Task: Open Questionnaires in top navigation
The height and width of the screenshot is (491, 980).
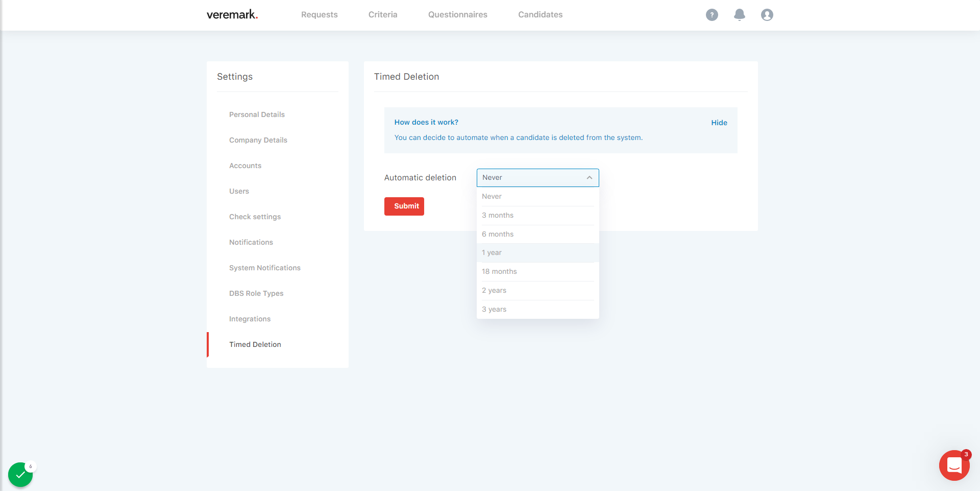Action: (458, 15)
